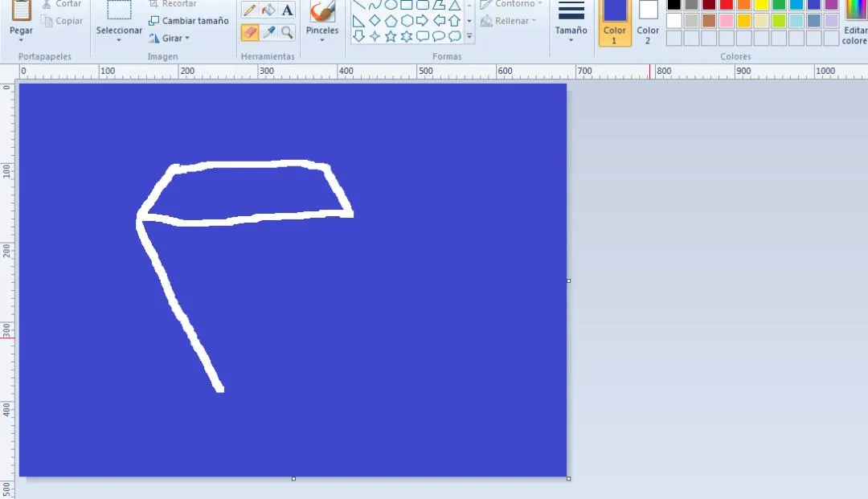
Task: Pick the hexagon shape
Action: point(407,21)
